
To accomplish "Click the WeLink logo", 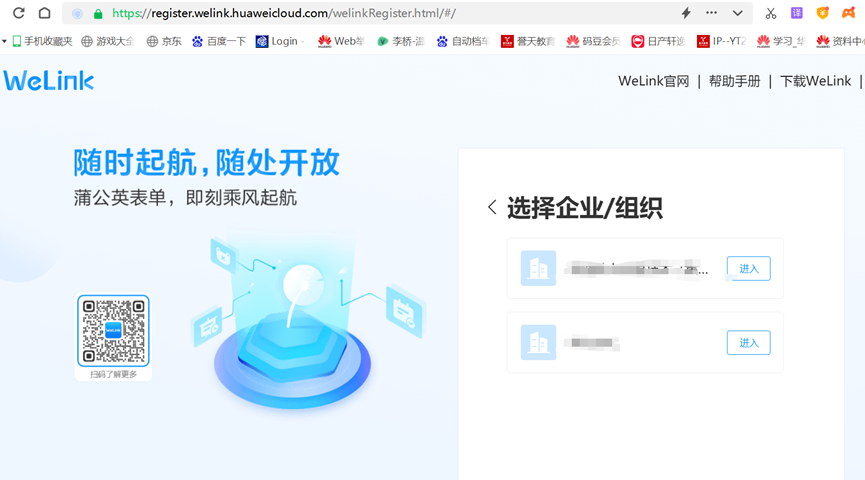I will coord(49,81).
